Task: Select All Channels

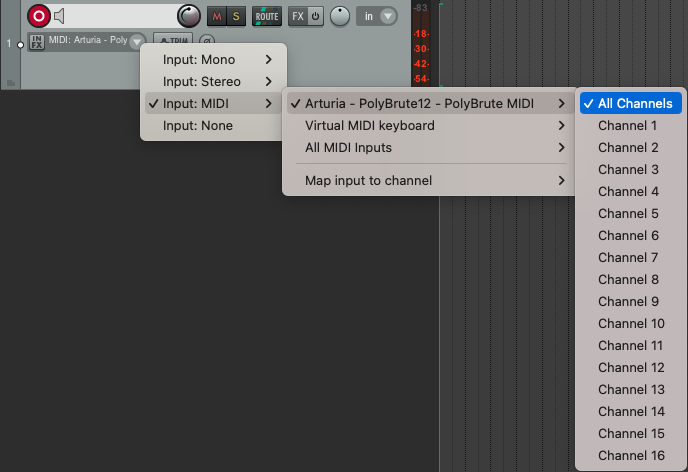Action: click(x=631, y=104)
